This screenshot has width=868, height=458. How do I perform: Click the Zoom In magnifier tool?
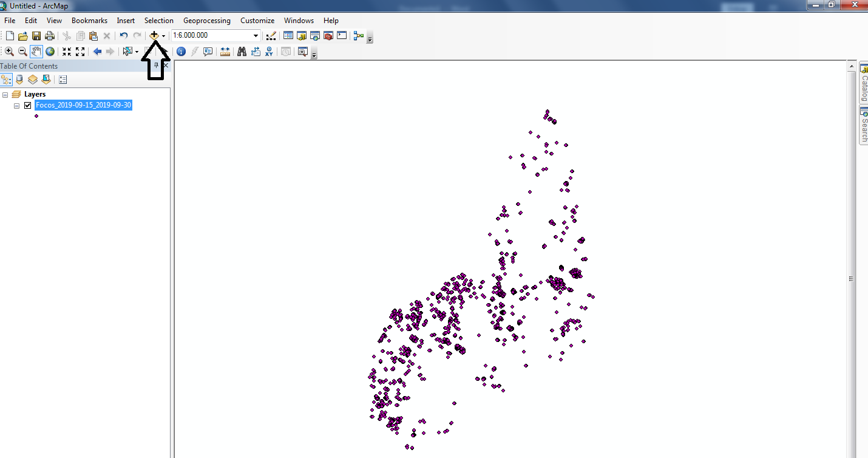[9, 52]
